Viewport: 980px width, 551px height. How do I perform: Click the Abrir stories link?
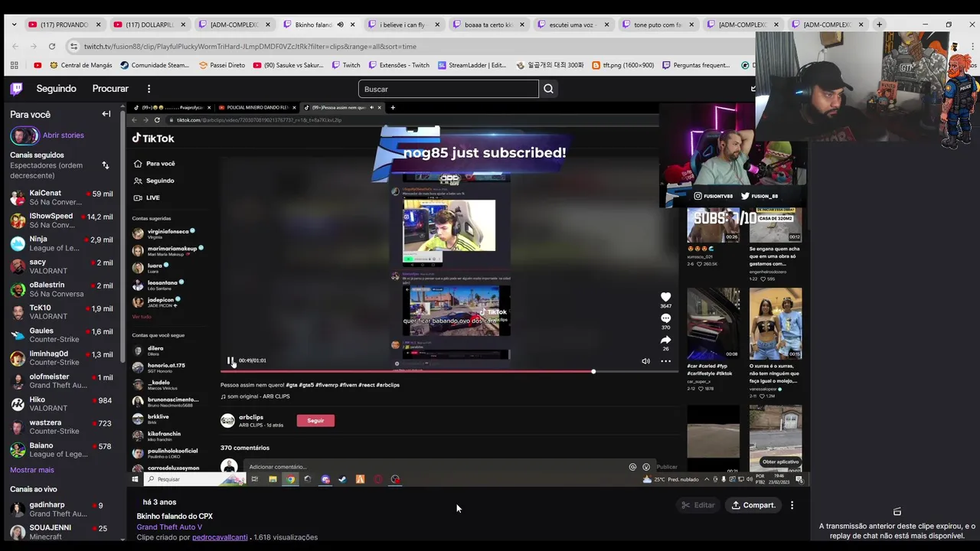coord(64,135)
